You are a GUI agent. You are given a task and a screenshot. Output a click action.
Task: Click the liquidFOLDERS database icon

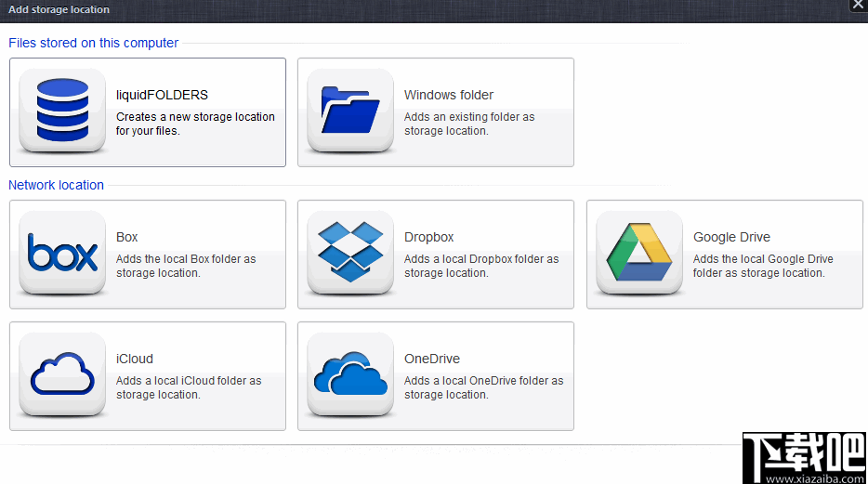[62, 110]
